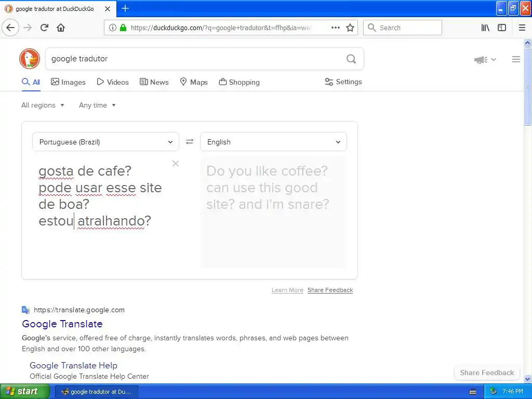This screenshot has width=532, height=399.
Task: Open the Firefox library icon
Action: click(x=486, y=28)
